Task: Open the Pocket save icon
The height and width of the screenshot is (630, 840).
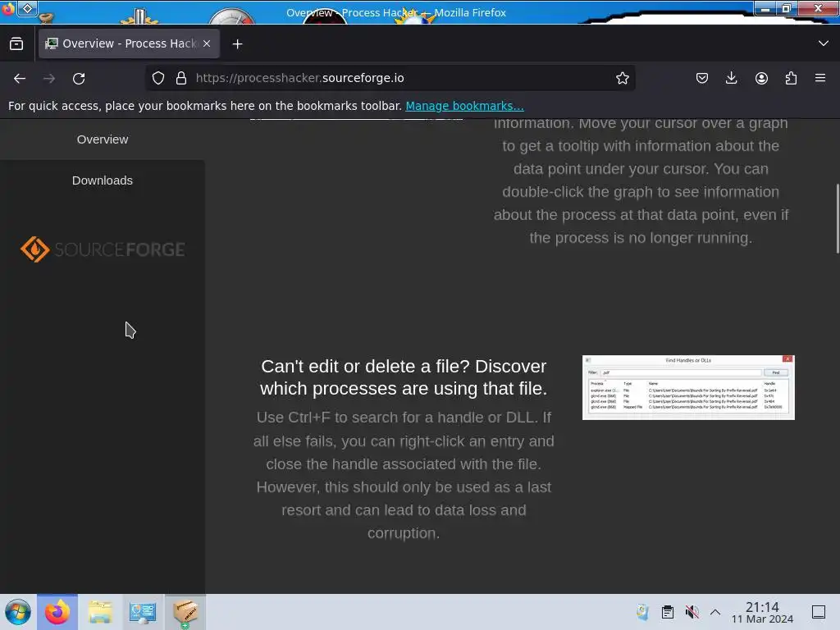Action: [702, 78]
